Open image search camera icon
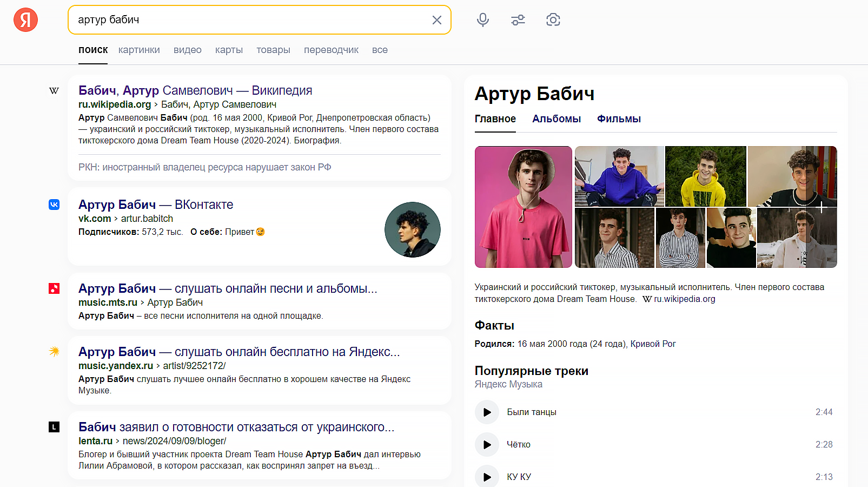Image resolution: width=868 pixels, height=487 pixels. (553, 20)
